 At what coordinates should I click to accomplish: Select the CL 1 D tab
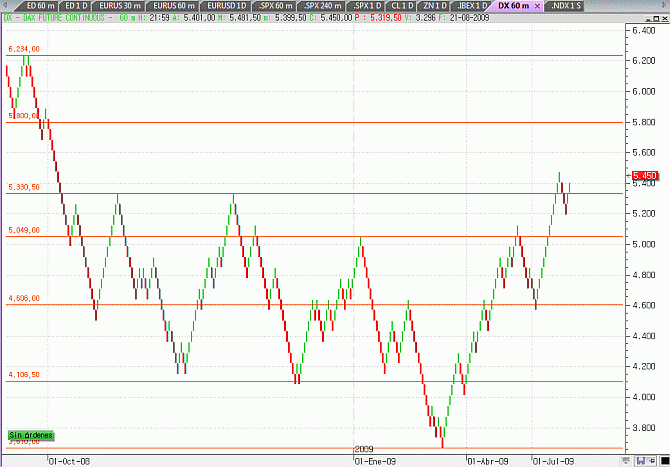(x=402, y=6)
